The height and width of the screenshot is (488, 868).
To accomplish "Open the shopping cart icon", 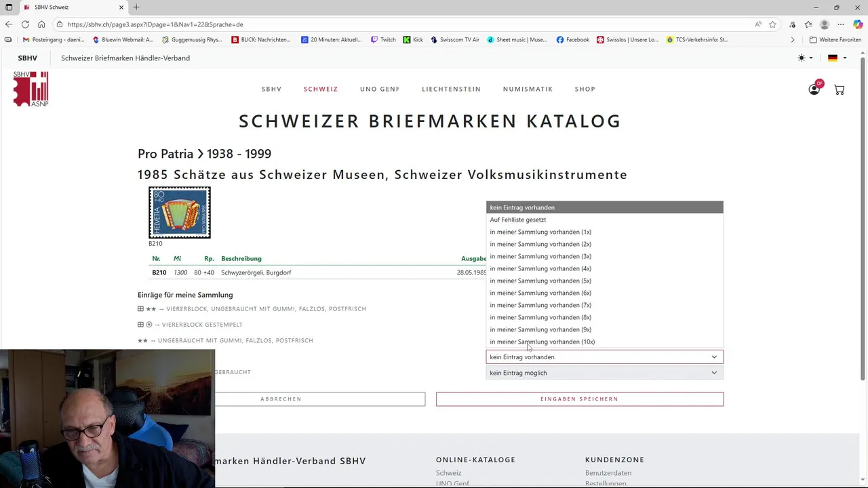I will (x=839, y=89).
